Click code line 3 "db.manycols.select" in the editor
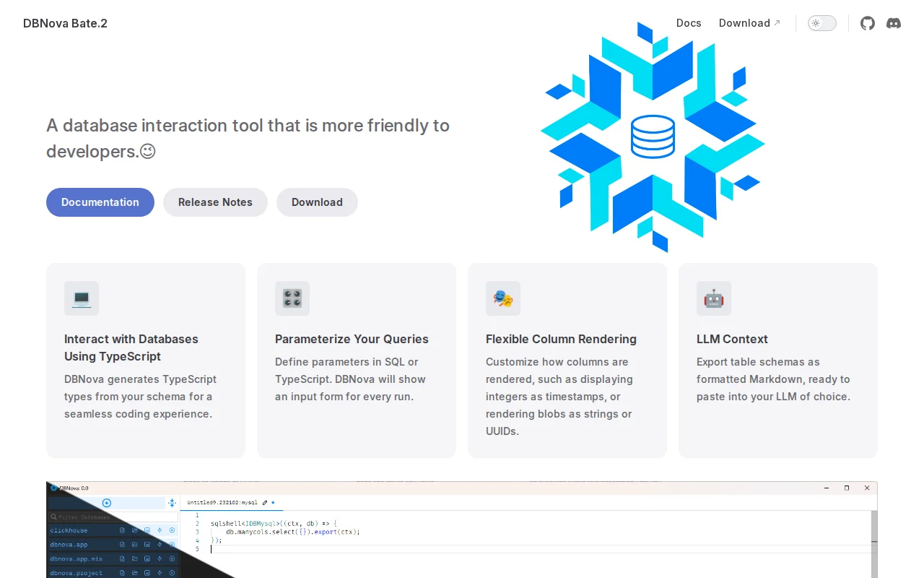 pyautogui.click(x=293, y=532)
